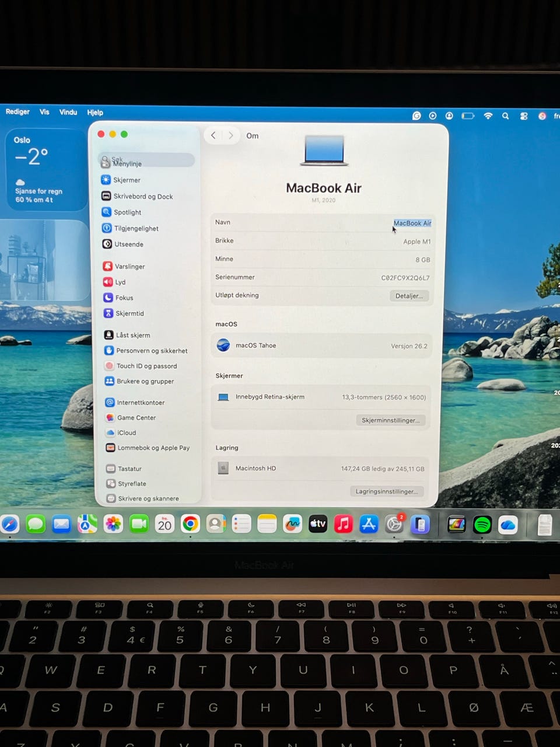The height and width of the screenshot is (747, 560).
Task: Open Skrivebord og Dock settings
Action: point(138,196)
